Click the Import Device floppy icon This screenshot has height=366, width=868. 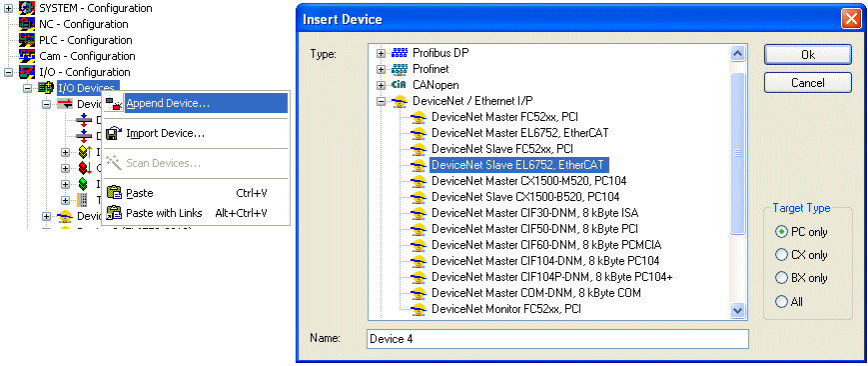(x=114, y=134)
